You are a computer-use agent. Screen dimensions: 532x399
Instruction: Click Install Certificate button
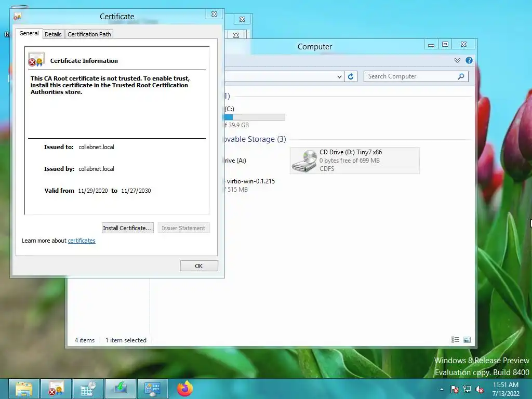(x=128, y=228)
